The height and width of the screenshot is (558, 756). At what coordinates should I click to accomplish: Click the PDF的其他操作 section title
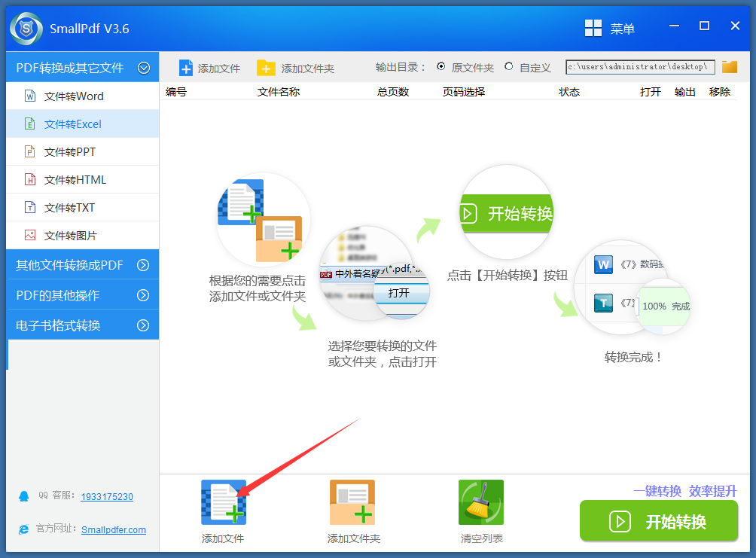[x=58, y=295]
